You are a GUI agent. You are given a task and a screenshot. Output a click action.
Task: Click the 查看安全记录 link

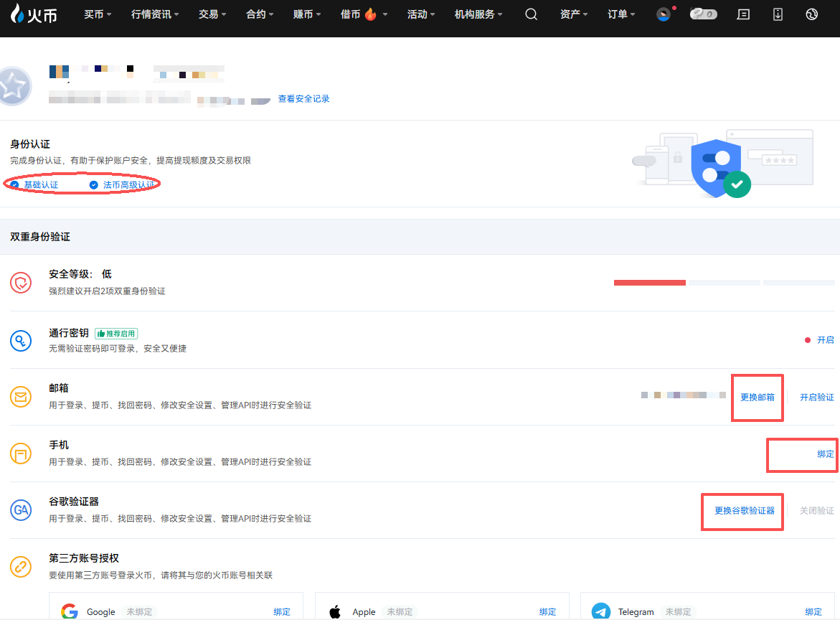click(x=303, y=99)
